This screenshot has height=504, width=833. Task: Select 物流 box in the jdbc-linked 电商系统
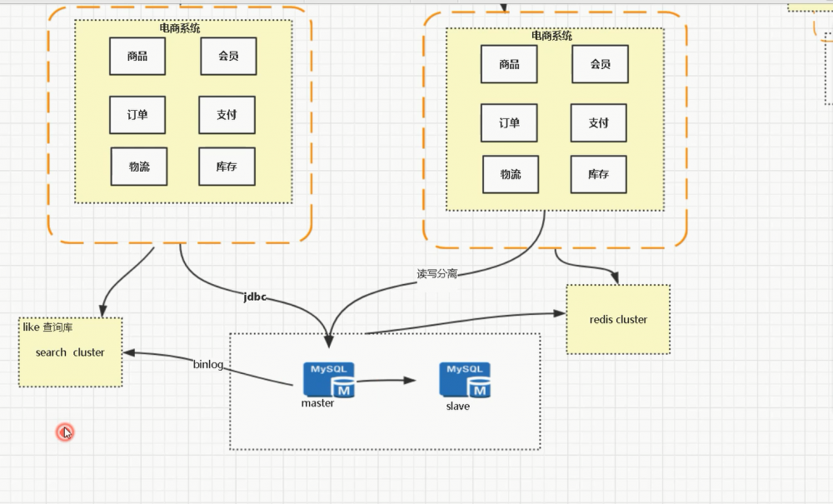(139, 167)
